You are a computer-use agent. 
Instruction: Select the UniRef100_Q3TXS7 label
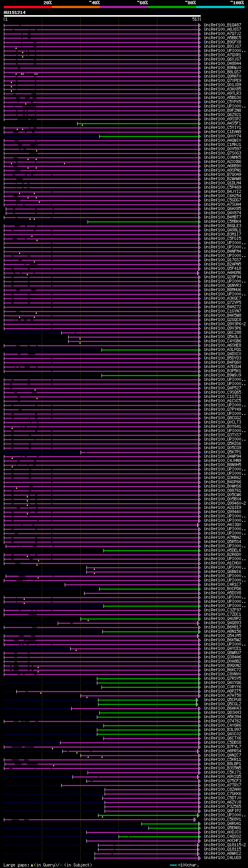(x=222, y=435)
